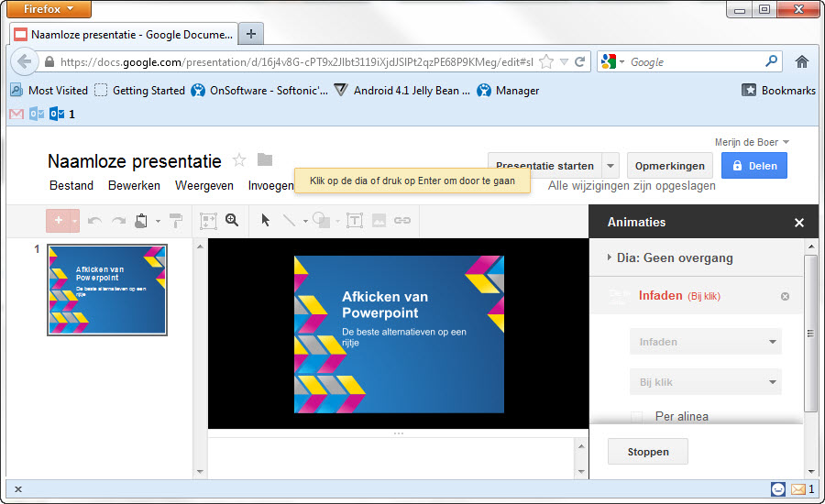Open Merijn de Boer account menu
The image size is (825, 504).
752,142
